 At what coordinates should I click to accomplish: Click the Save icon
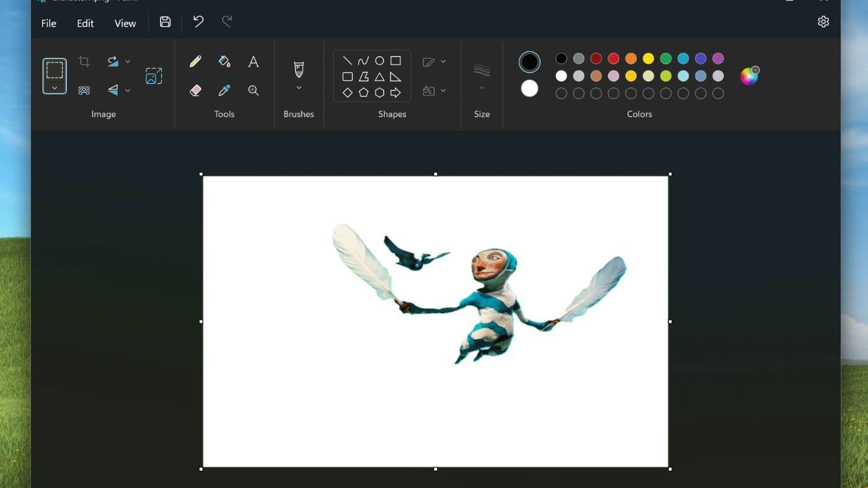click(165, 22)
